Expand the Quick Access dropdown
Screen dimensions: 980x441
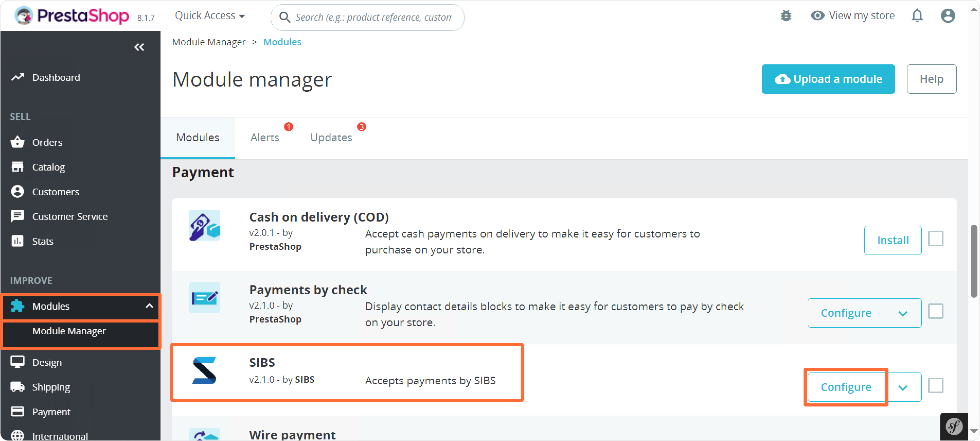click(210, 16)
